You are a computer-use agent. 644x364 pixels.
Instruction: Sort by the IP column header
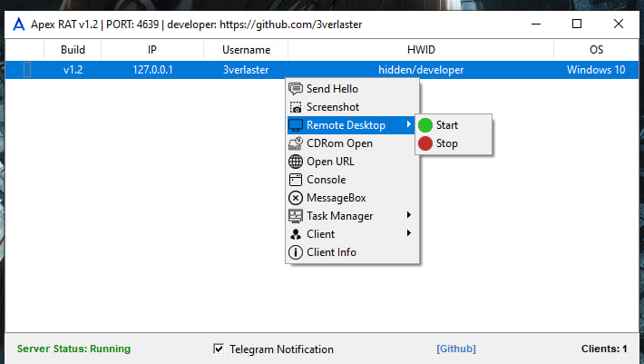click(152, 50)
